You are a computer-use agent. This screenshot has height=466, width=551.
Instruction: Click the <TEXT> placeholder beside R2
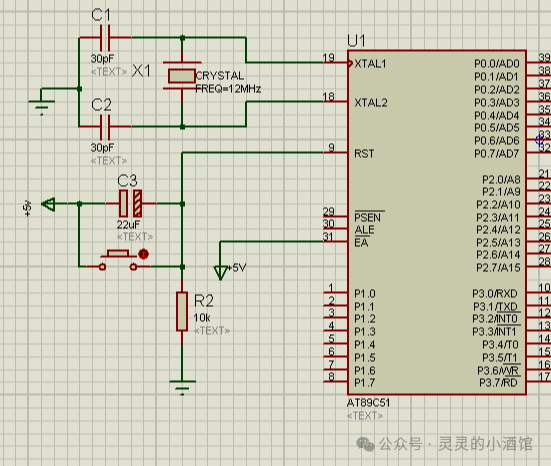(x=212, y=331)
